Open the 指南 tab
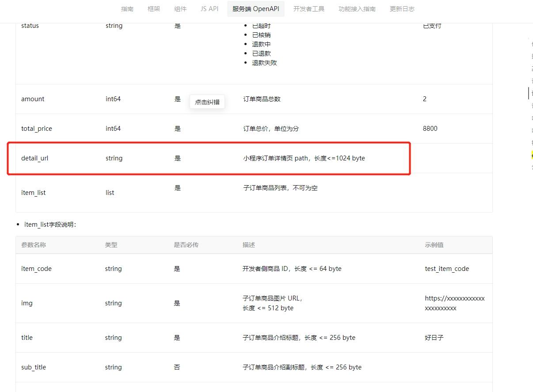This screenshot has height=392, width=533. tap(127, 9)
